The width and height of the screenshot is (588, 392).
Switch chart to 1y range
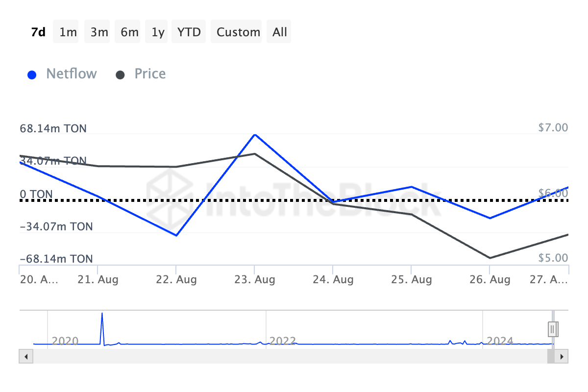tap(158, 32)
